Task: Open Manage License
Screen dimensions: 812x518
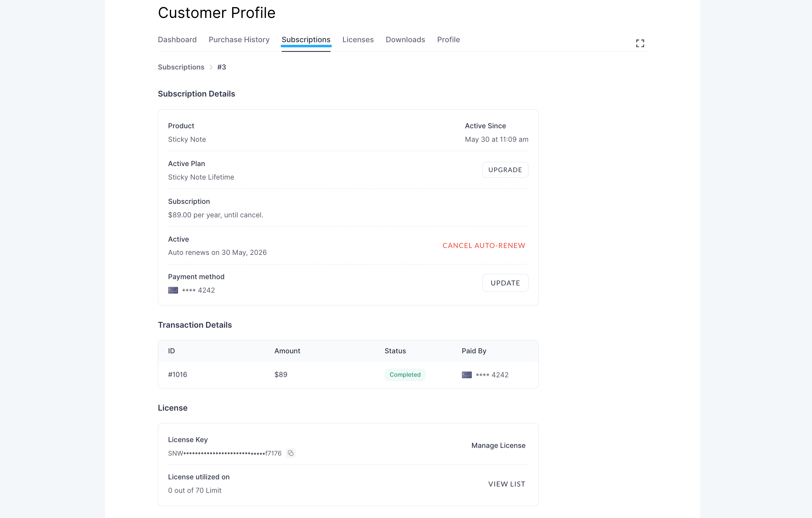Action: 498,445
